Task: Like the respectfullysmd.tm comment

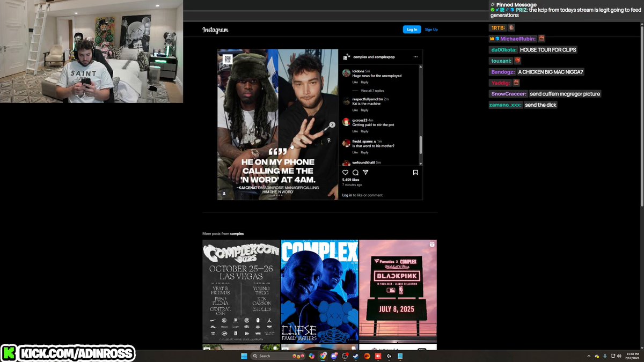Action: click(355, 110)
